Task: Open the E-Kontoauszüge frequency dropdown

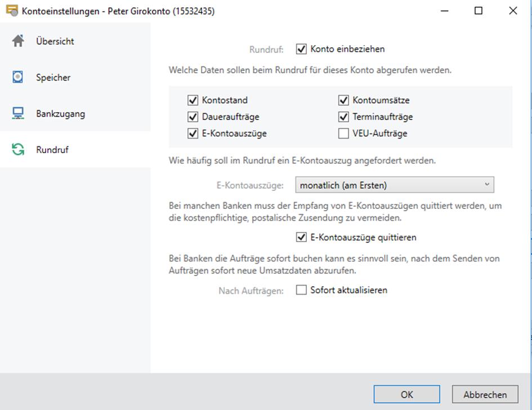Action: pyautogui.click(x=395, y=185)
